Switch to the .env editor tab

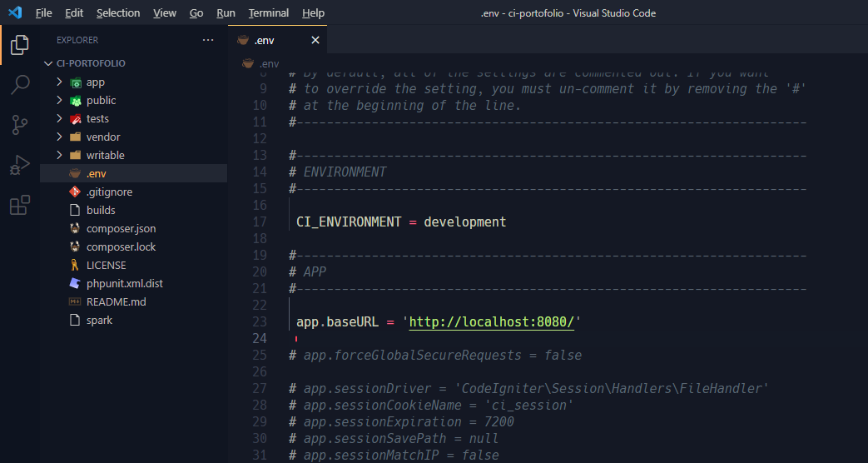point(265,40)
